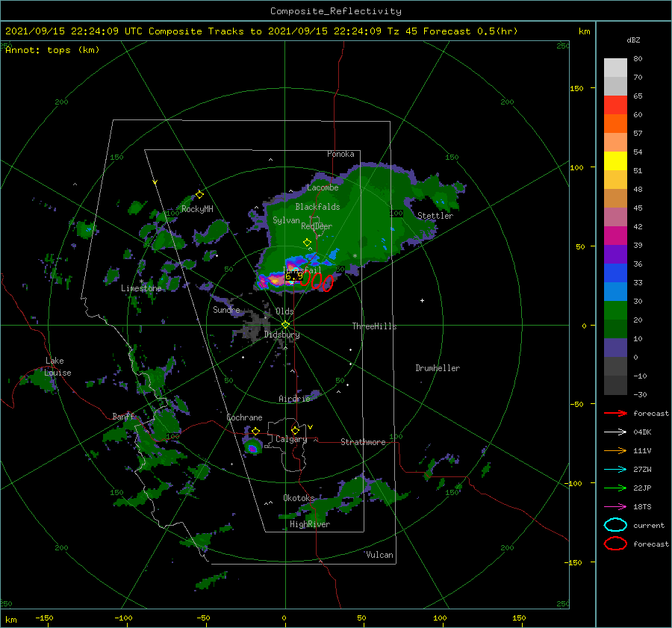Click the cyan 27ZW arrow legend icon
The width and height of the screenshot is (672, 628).
[x=615, y=470]
